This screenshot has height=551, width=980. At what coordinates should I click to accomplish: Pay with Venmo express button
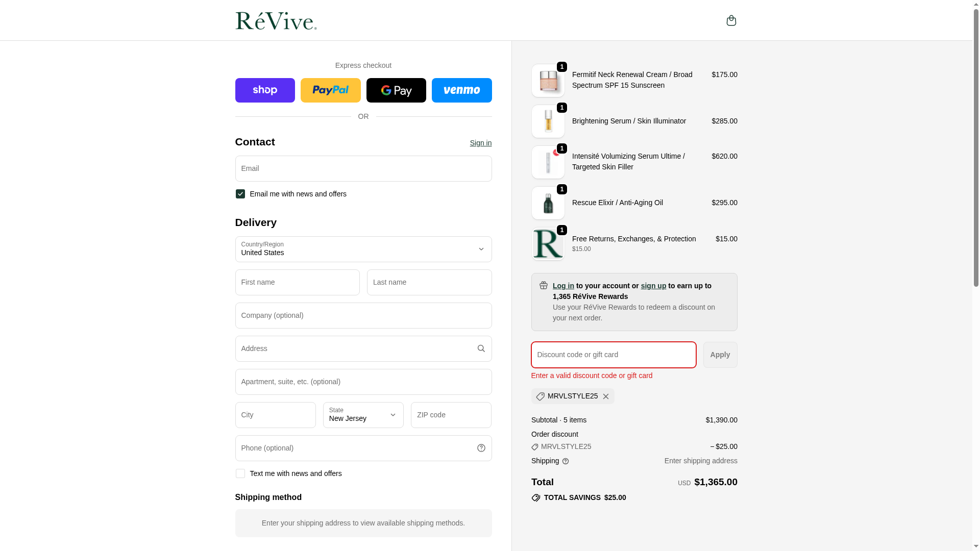[x=461, y=90]
